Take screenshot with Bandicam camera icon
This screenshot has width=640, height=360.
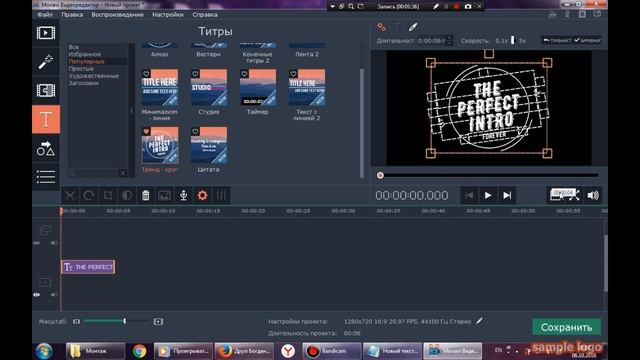[x=468, y=7]
